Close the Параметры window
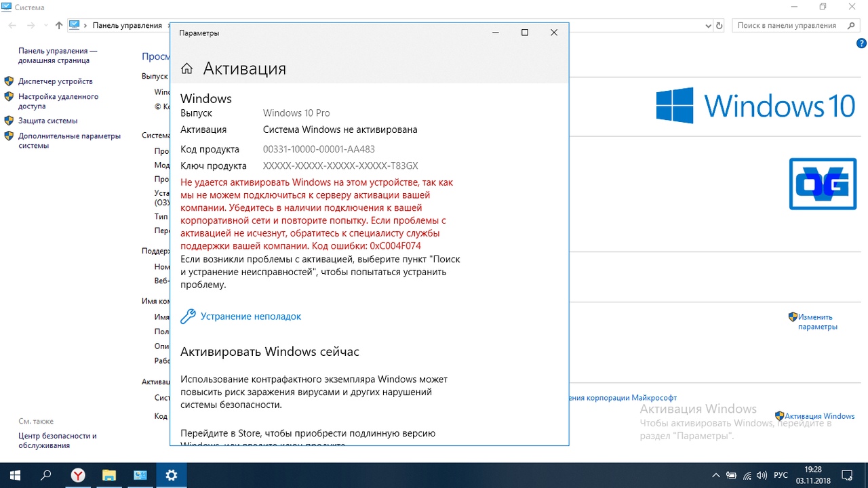Viewport: 868px width, 488px height. click(x=554, y=33)
